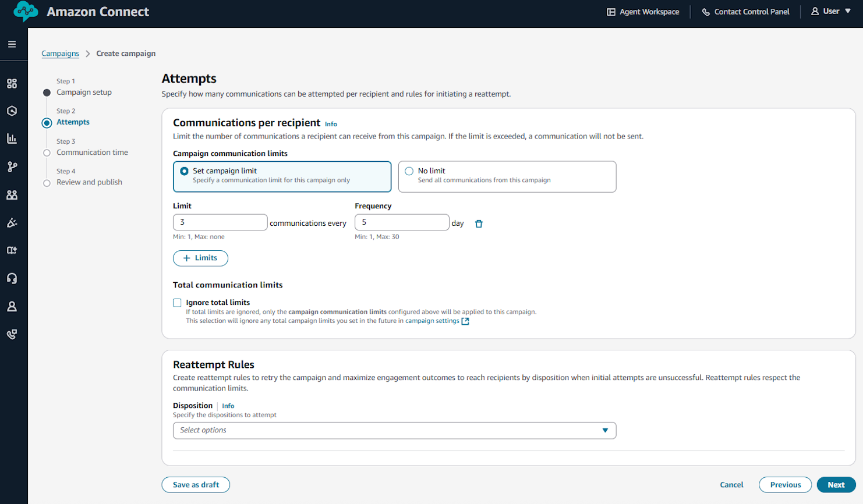
Task: Open the dashboard grid icon in sidebar
Action: pyautogui.click(x=12, y=84)
